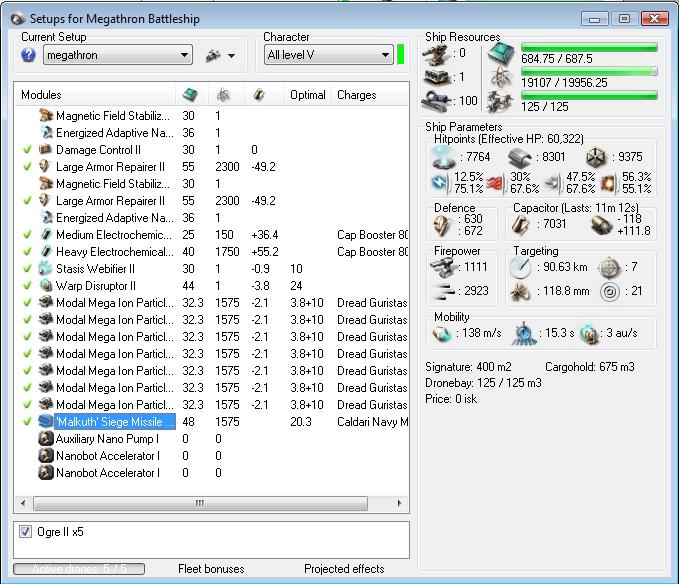This screenshot has height=584, width=679.
Task: Open the All level V character dropdown
Action: 329,55
